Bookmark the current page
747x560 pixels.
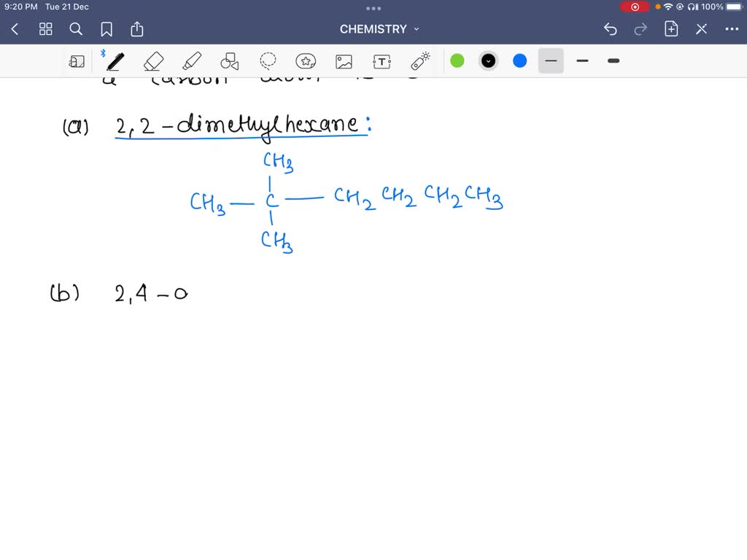click(x=107, y=29)
